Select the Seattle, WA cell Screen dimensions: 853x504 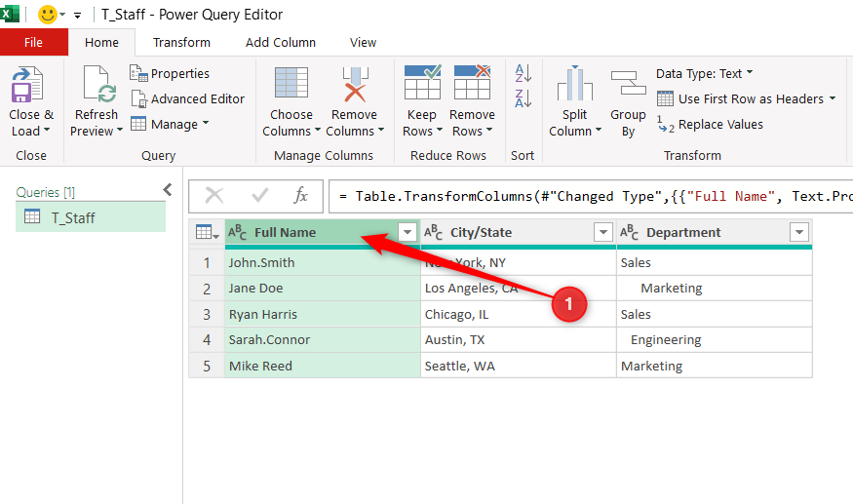pyautogui.click(x=519, y=366)
